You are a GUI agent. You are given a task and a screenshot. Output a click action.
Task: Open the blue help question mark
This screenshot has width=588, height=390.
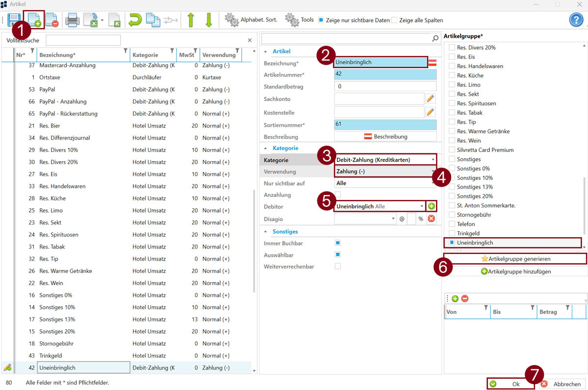(576, 20)
